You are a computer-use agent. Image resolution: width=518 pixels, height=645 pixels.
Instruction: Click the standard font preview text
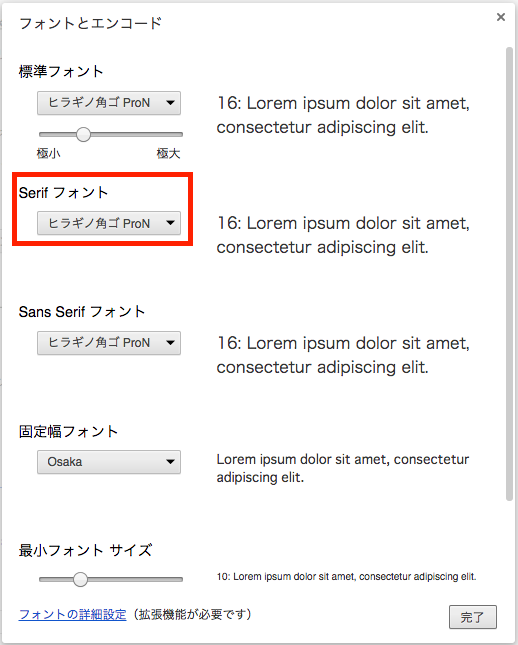point(343,115)
